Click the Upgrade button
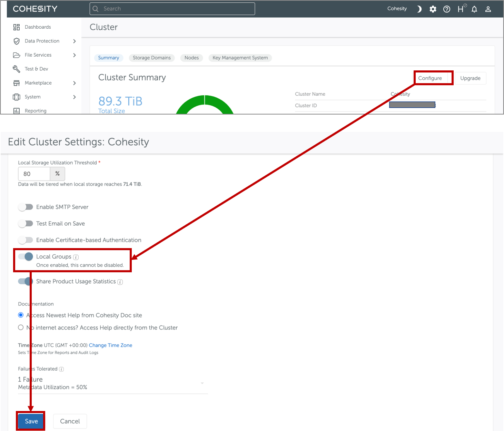Image resolution: width=504 pixels, height=431 pixels. (x=471, y=78)
